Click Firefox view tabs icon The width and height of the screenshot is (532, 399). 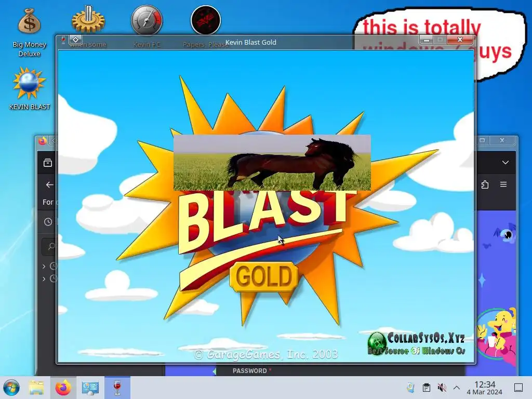coord(48,163)
